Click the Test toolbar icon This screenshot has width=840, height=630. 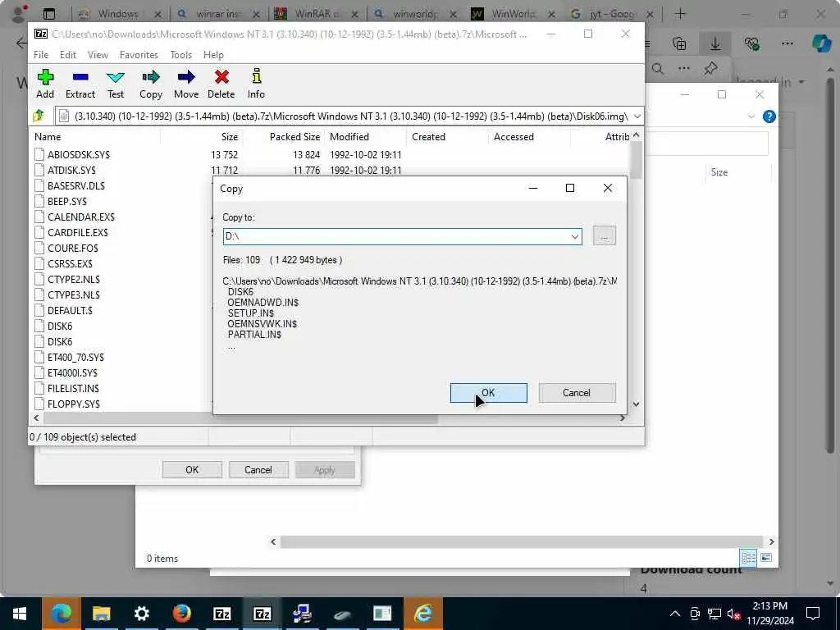click(115, 84)
